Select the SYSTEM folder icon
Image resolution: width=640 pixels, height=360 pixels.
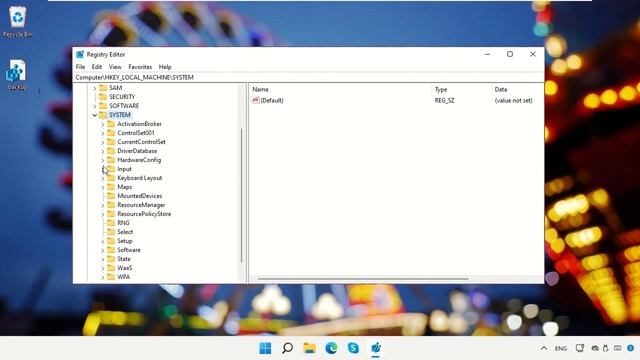tap(103, 115)
